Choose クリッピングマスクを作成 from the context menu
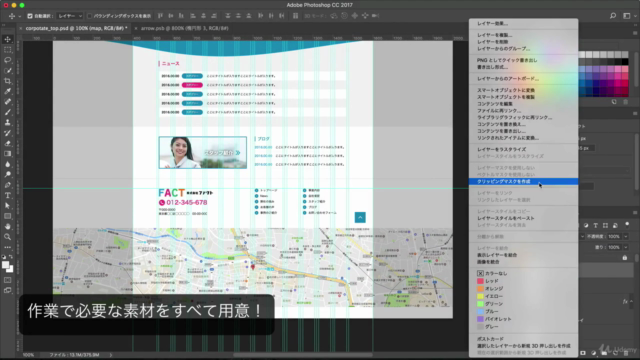The image size is (640, 360). click(x=523, y=182)
